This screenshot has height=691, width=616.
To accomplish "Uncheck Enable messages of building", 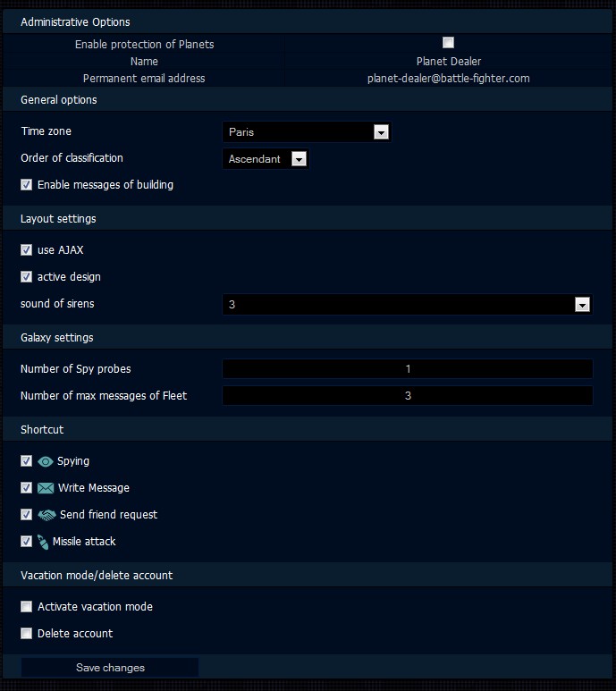I will [x=26, y=185].
